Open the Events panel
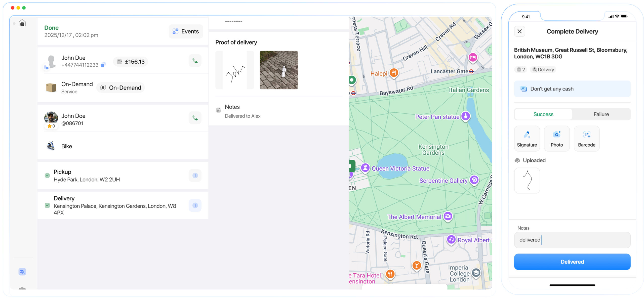The image size is (644, 299). coord(186,31)
